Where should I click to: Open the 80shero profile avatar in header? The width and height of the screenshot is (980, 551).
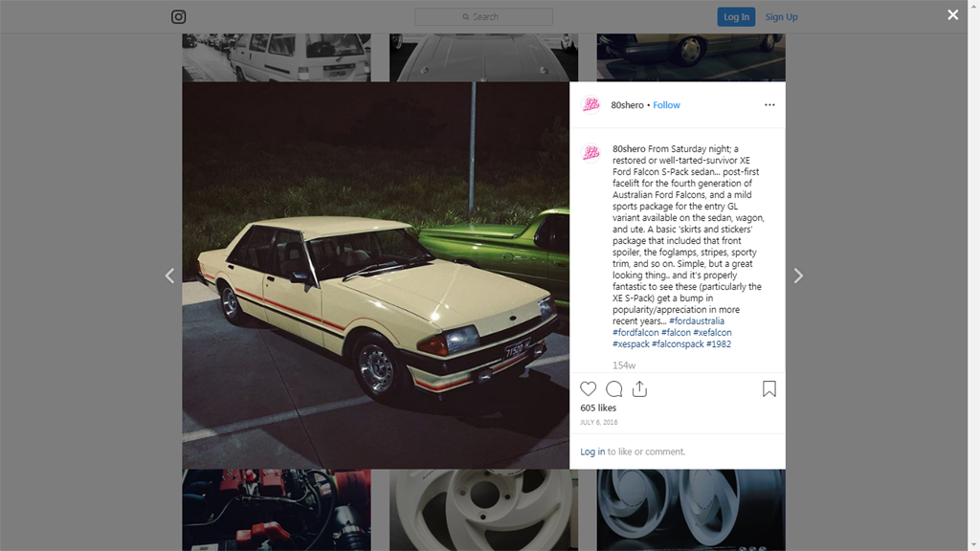tap(590, 105)
